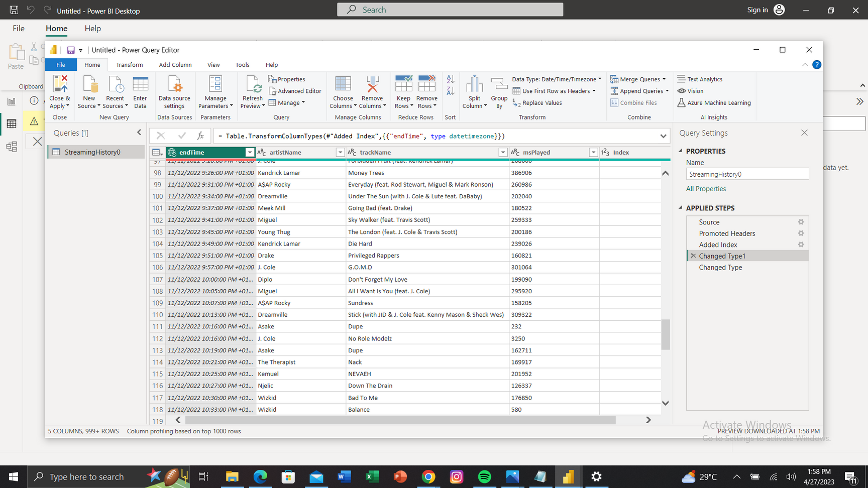Open Data source settings
This screenshot has height=488, width=868.
click(x=174, y=92)
